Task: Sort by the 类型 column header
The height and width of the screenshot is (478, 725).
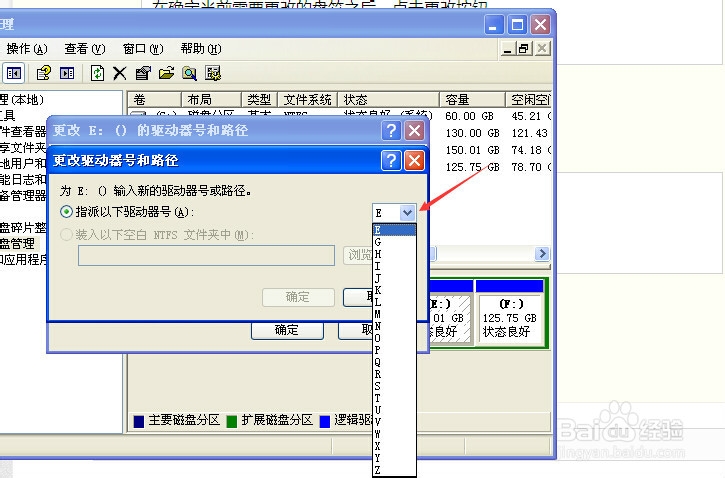Action: [259, 99]
